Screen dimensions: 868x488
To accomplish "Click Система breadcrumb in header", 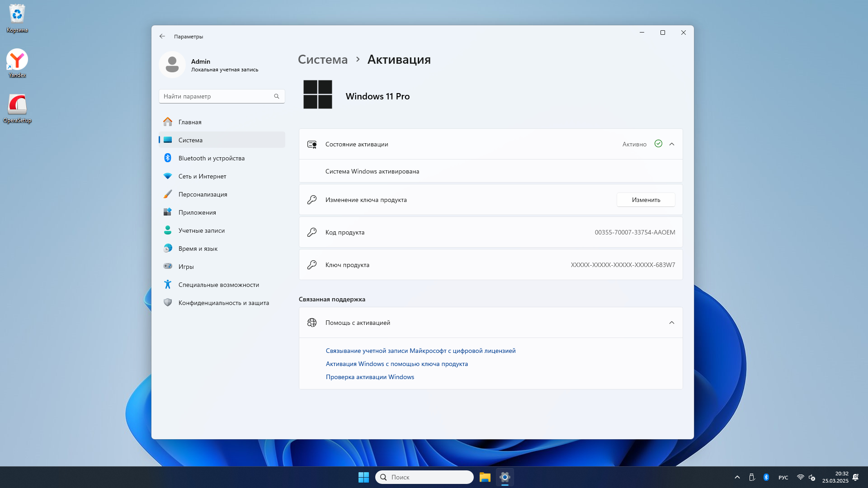I will 323,60.
